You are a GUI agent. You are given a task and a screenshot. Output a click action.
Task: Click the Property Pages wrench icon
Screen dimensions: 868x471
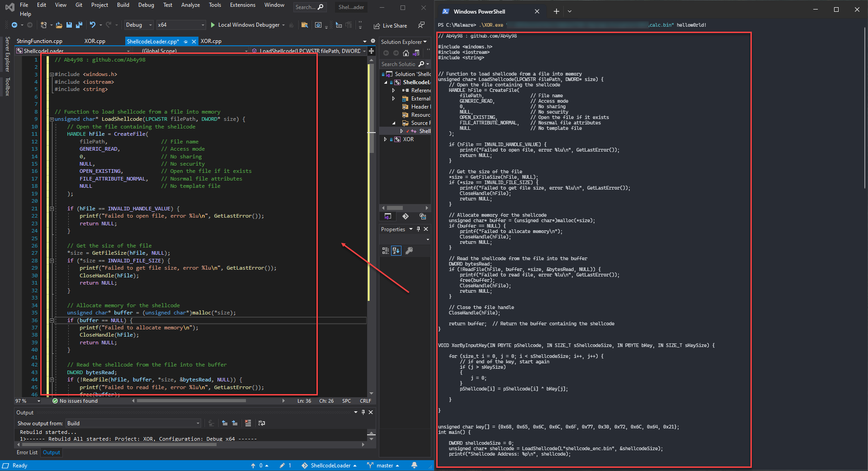[x=409, y=250]
